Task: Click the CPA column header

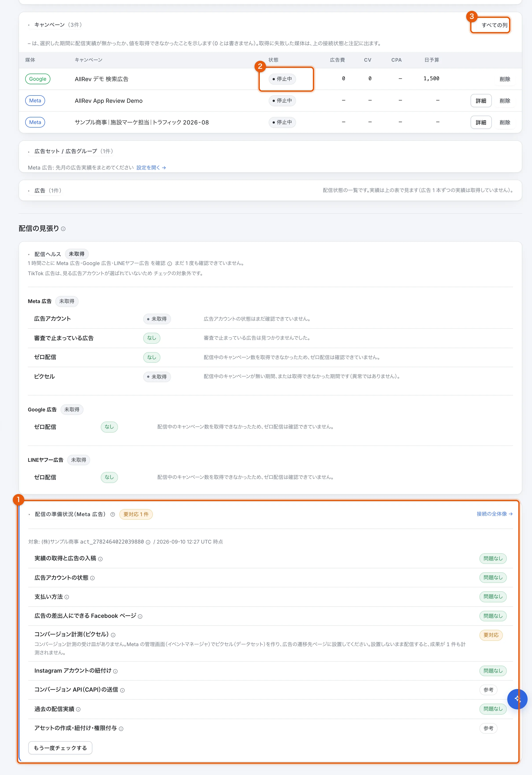Action: 396,60
